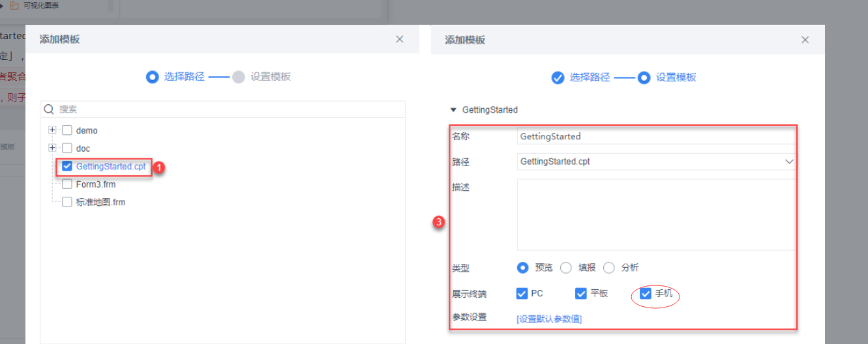Screen dimensions: 868x344
Task: Click the search magnifier icon
Action: click(49, 109)
